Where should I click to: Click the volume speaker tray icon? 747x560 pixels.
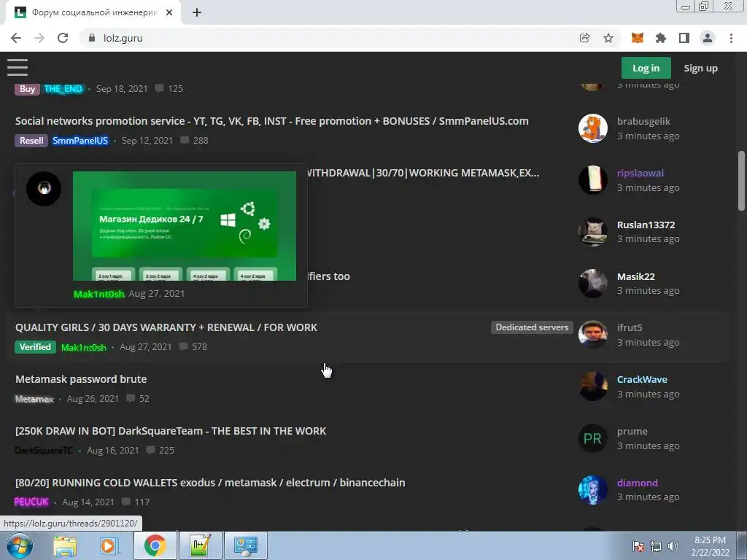(673, 546)
